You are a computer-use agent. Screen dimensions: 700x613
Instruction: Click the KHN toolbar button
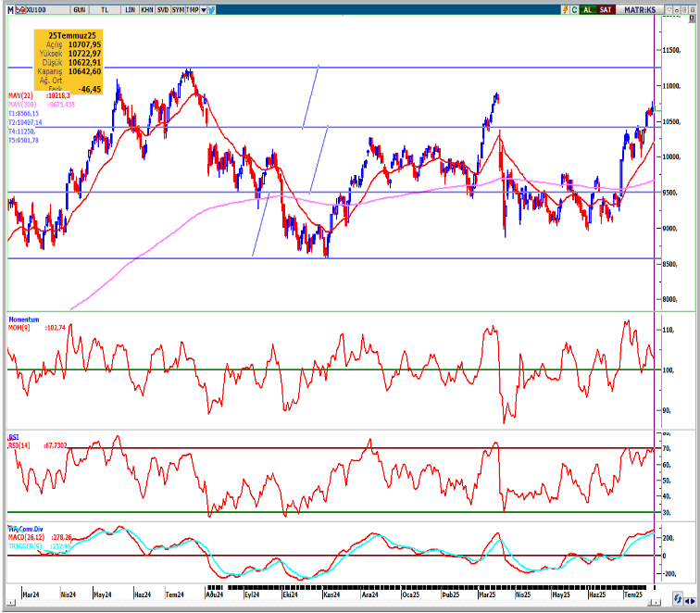147,10
